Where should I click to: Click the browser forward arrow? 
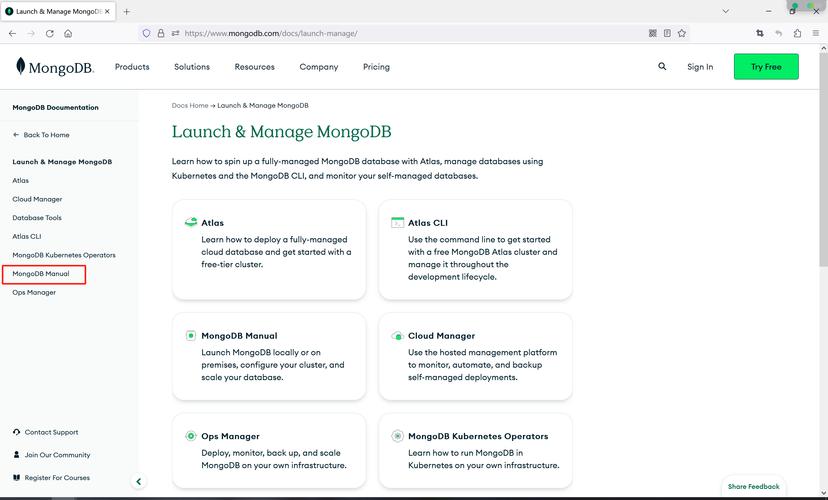pos(31,33)
